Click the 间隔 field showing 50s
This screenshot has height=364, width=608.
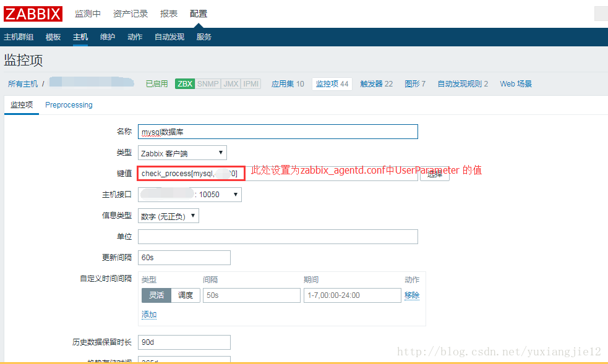click(252, 295)
